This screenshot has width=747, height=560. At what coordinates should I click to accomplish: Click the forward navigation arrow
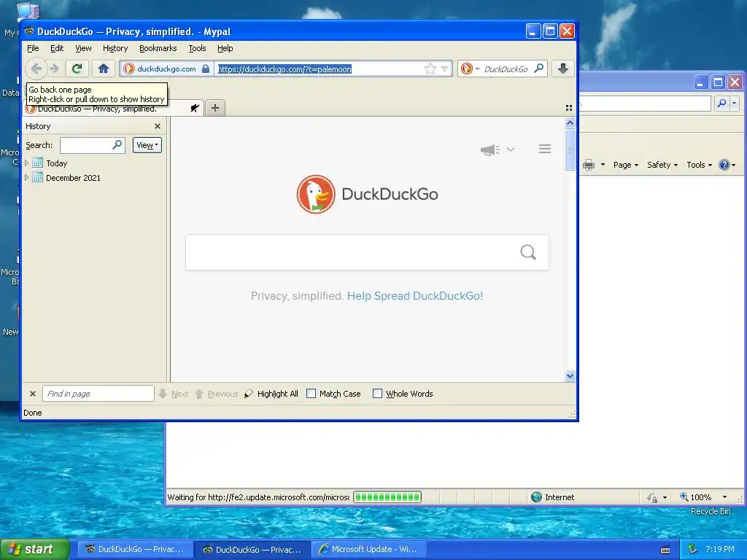pos(55,69)
